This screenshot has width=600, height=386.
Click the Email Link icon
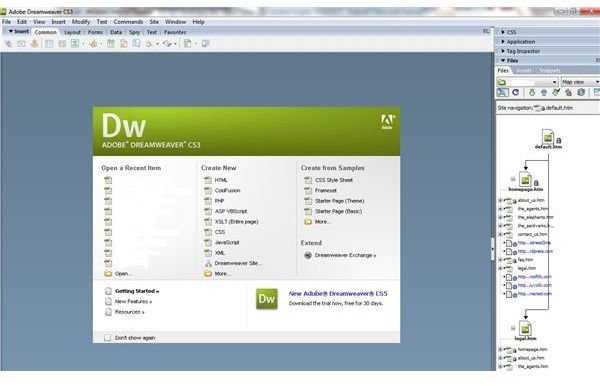tap(21, 44)
